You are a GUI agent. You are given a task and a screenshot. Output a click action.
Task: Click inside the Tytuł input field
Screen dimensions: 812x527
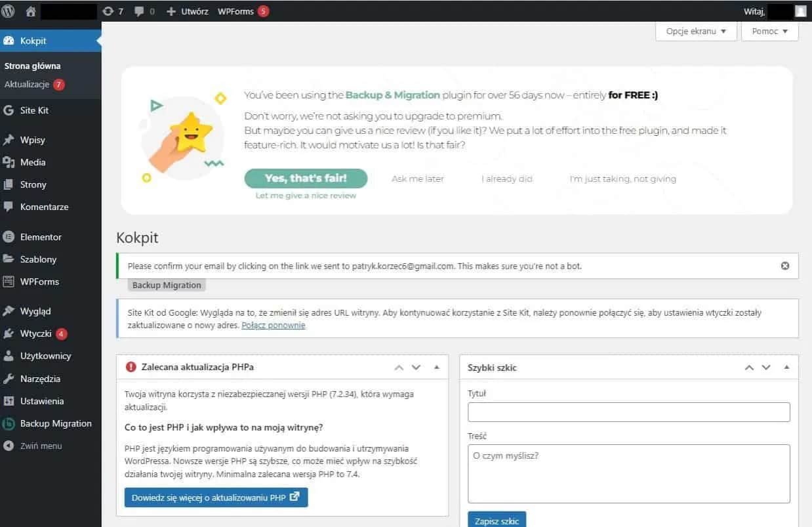coord(628,411)
